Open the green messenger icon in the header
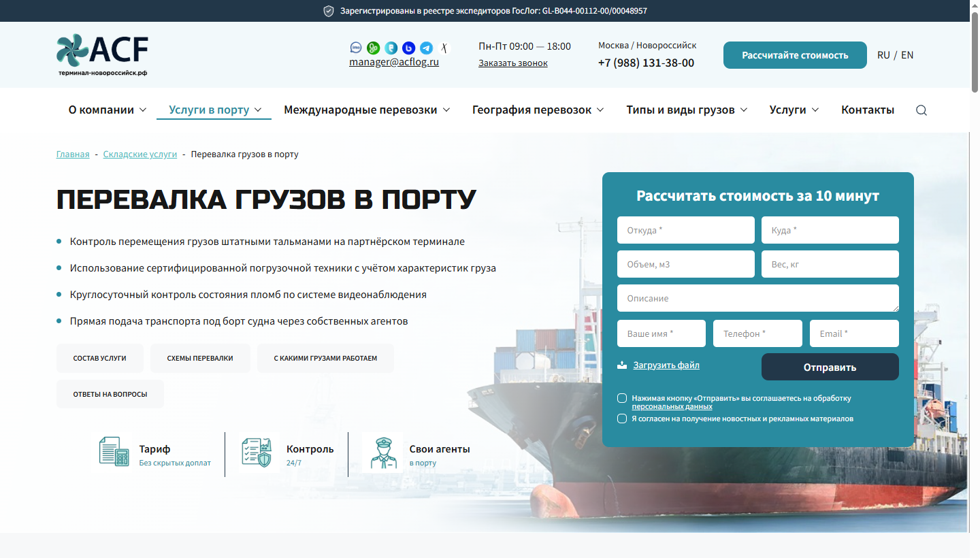 click(373, 48)
